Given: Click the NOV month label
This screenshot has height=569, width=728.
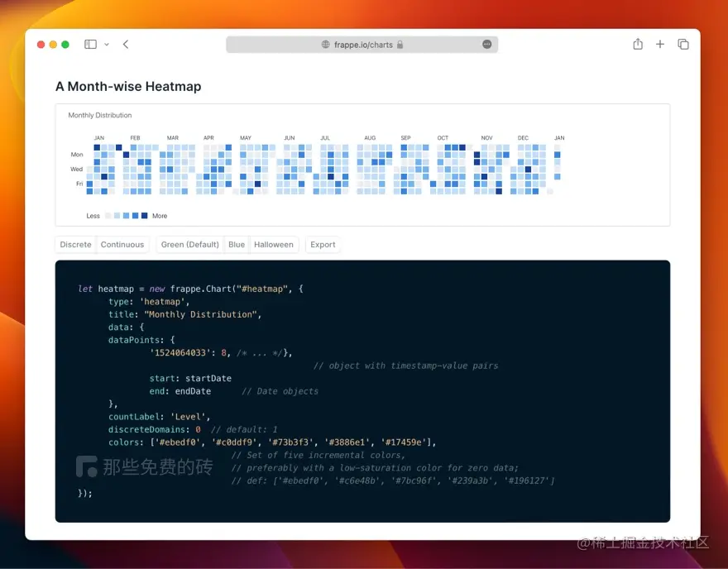Looking at the screenshot, I should (486, 138).
